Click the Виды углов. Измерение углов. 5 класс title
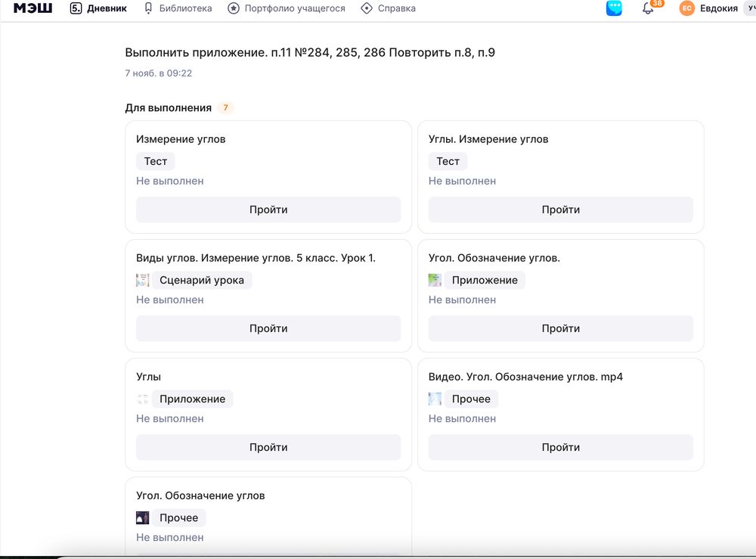 tap(256, 258)
